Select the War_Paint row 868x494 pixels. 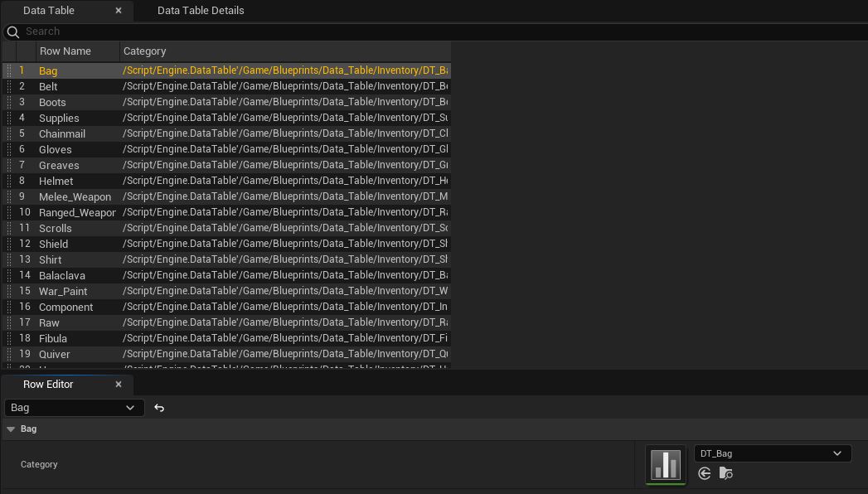click(226, 291)
